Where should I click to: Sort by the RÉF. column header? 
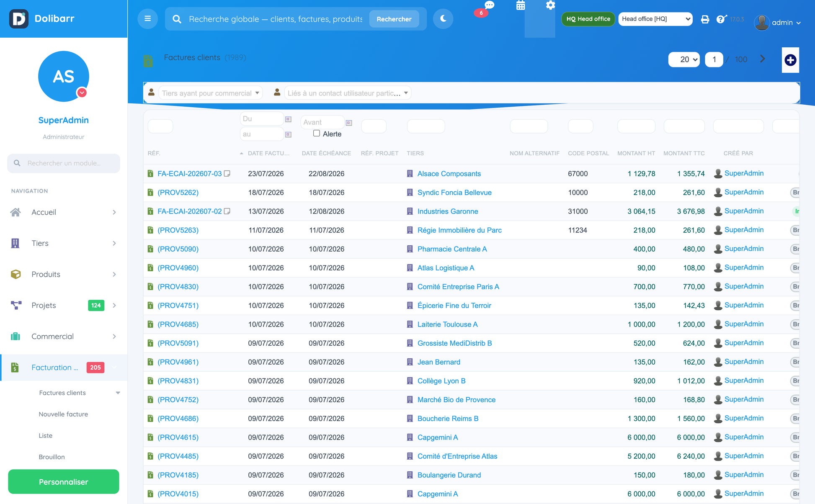[x=154, y=153]
